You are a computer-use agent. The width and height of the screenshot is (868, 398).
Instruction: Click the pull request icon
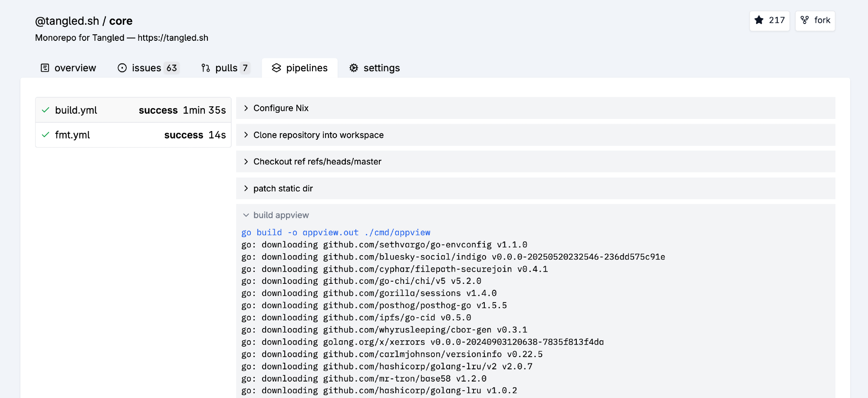coord(206,68)
